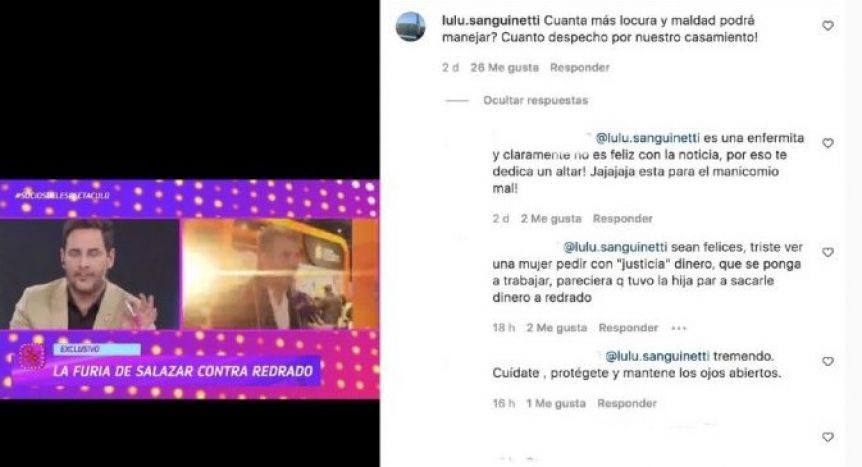Screen dimensions: 862x467
Task: Open @lulu.sanguinetti mention in 'tremendo' reply
Action: pos(657,356)
